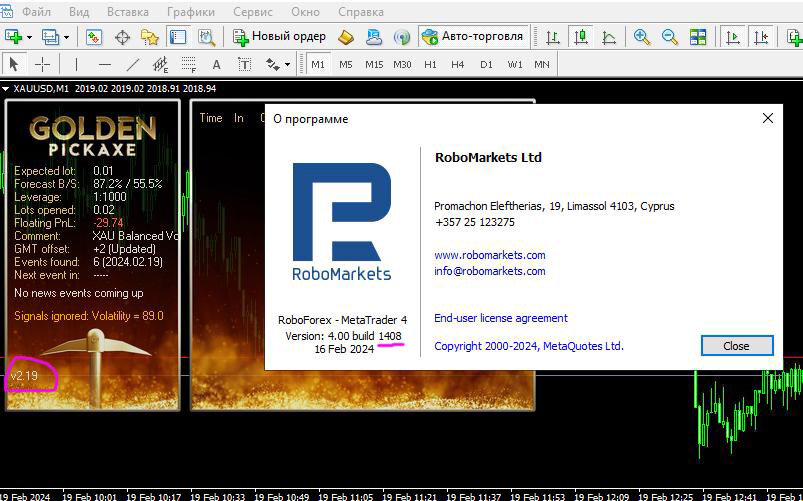Select the M1 timeframe
Viewport: 803px width, 501px height.
[318, 65]
